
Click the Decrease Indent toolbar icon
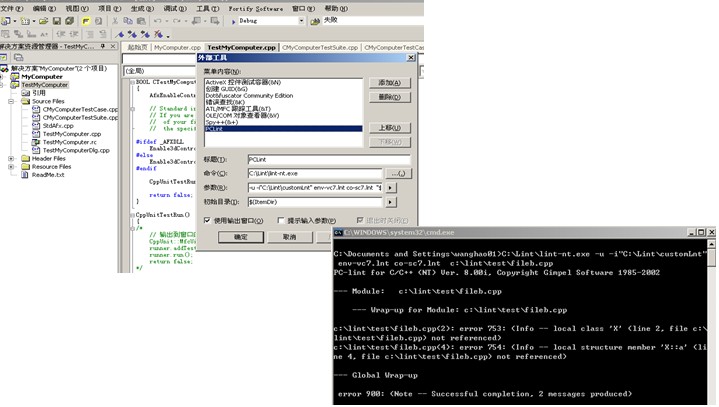coord(61,34)
